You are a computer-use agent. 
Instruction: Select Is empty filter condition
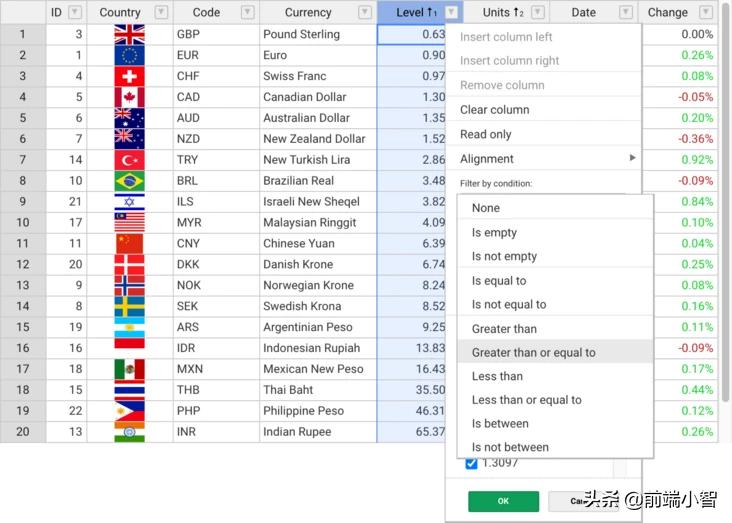click(x=555, y=233)
